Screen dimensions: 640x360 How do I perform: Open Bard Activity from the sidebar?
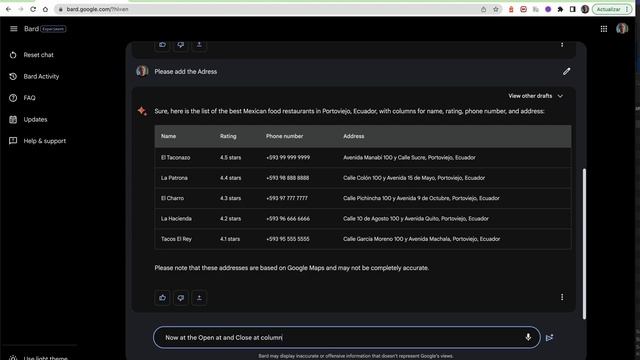[41, 76]
